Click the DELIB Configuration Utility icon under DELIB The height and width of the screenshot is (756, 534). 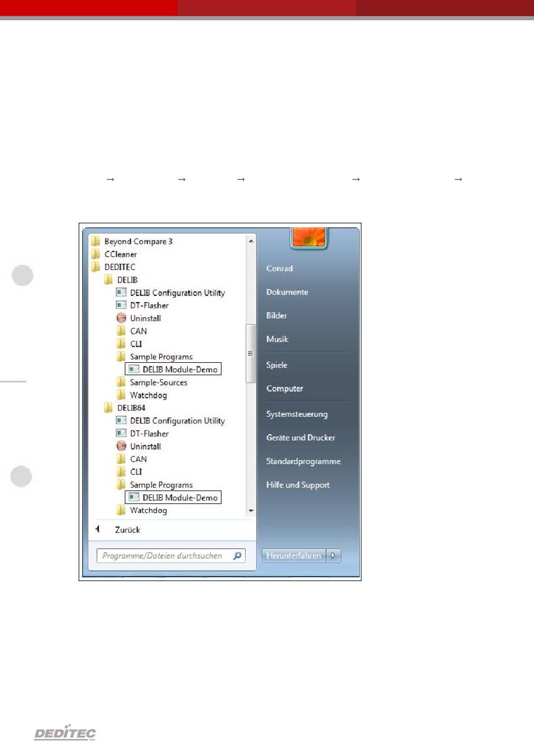[121, 292]
